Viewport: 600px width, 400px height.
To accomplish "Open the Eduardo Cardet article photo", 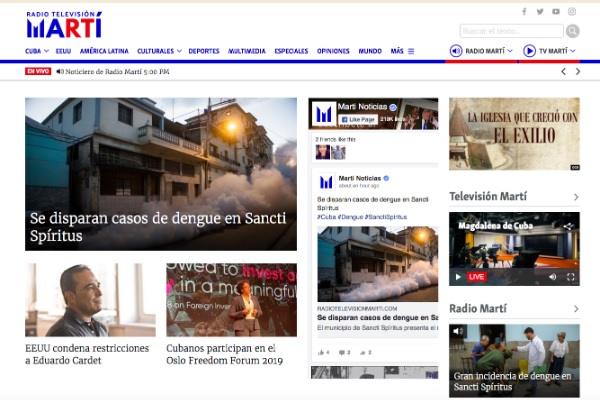I will click(90, 300).
